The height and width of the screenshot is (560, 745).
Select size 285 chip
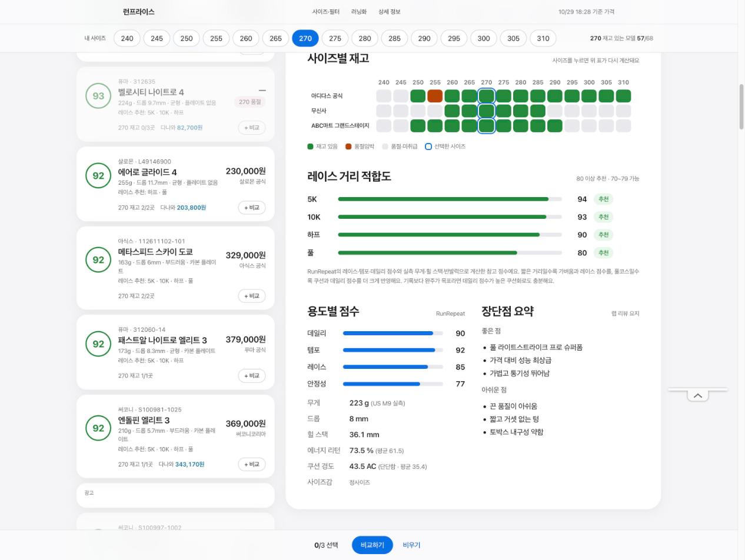click(x=394, y=38)
